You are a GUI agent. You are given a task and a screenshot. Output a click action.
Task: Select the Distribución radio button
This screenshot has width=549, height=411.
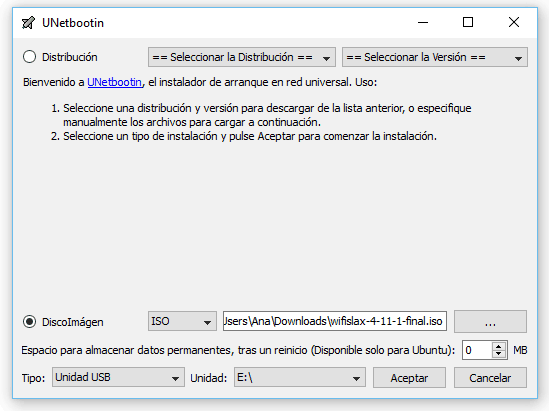pyautogui.click(x=29, y=57)
